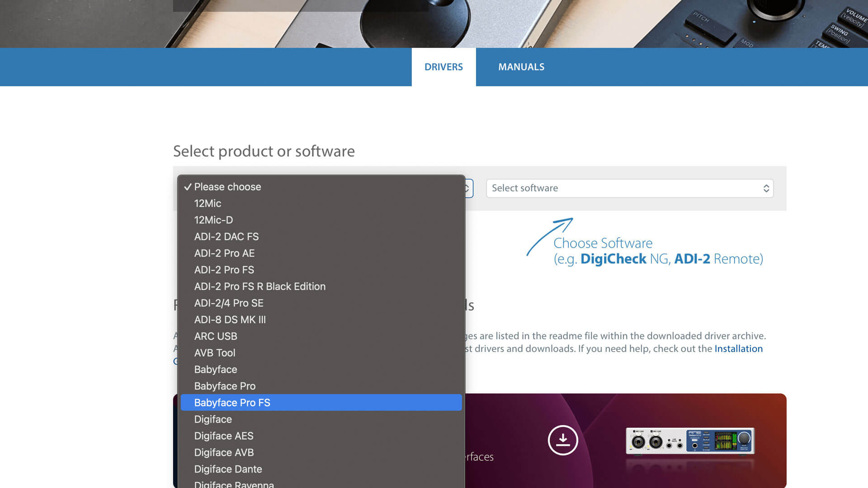Select ADI-2 Pro FS R Black Edition
The image size is (868, 488).
[x=259, y=286]
